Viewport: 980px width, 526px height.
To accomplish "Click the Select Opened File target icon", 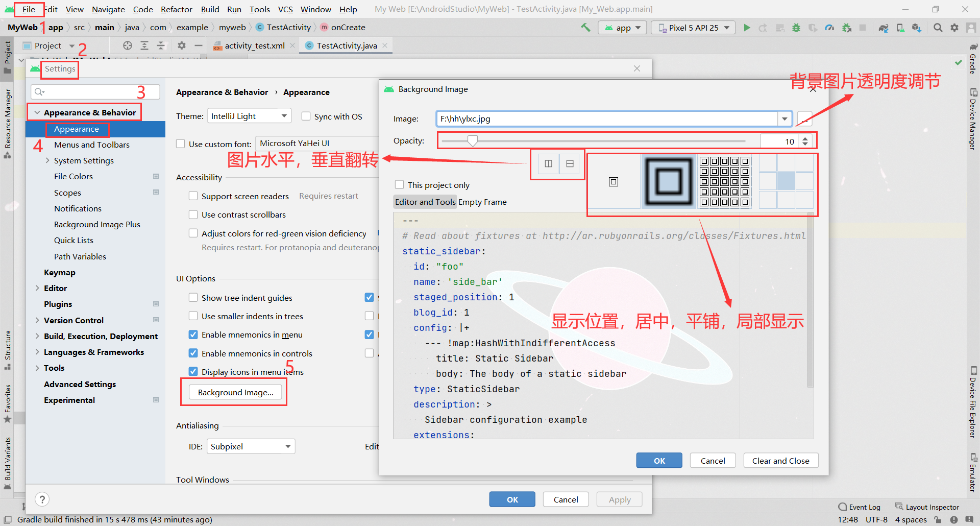I will coord(128,45).
